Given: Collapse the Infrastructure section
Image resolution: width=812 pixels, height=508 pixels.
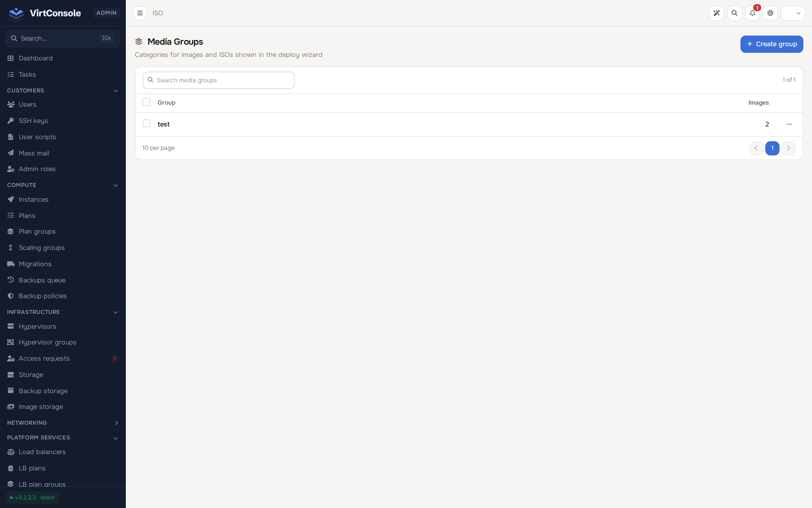Looking at the screenshot, I should coord(115,312).
